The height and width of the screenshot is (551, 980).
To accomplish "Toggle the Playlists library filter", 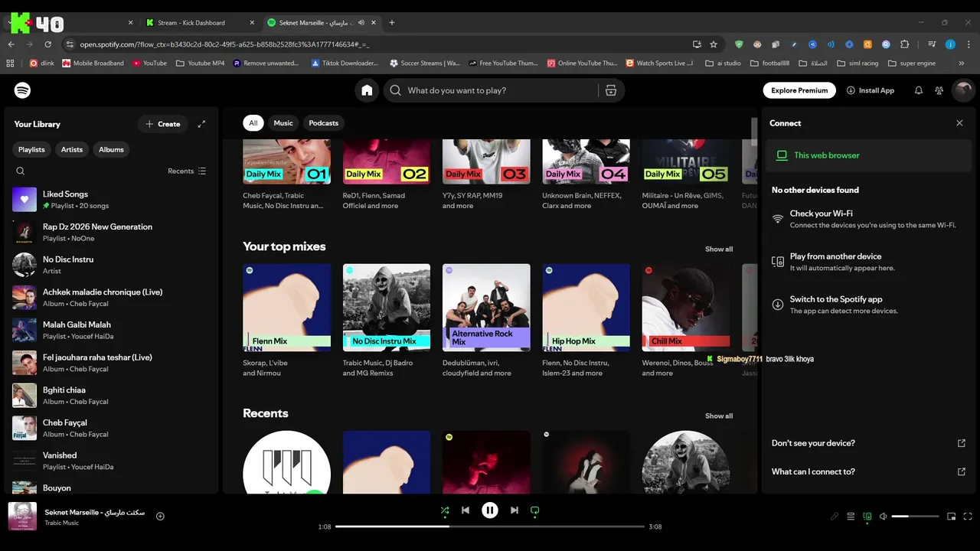I will coord(31,150).
